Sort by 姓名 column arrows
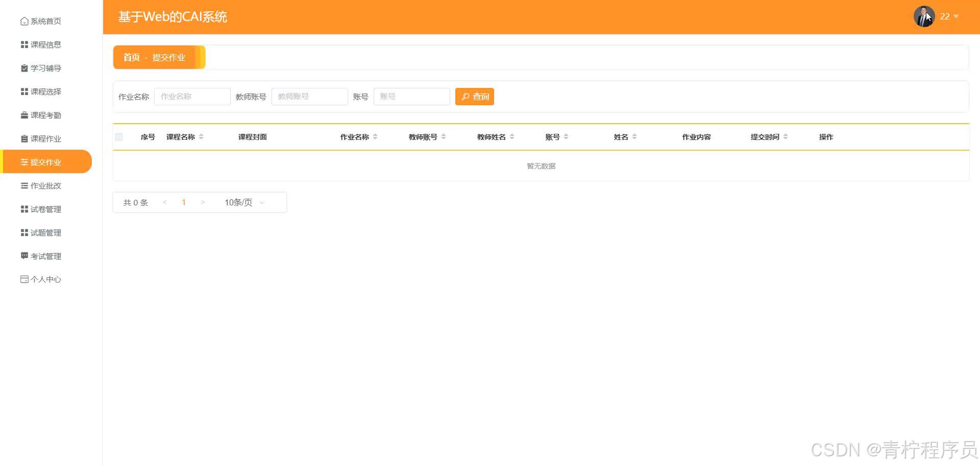Screen dimensions: 980x466 [x=634, y=136]
